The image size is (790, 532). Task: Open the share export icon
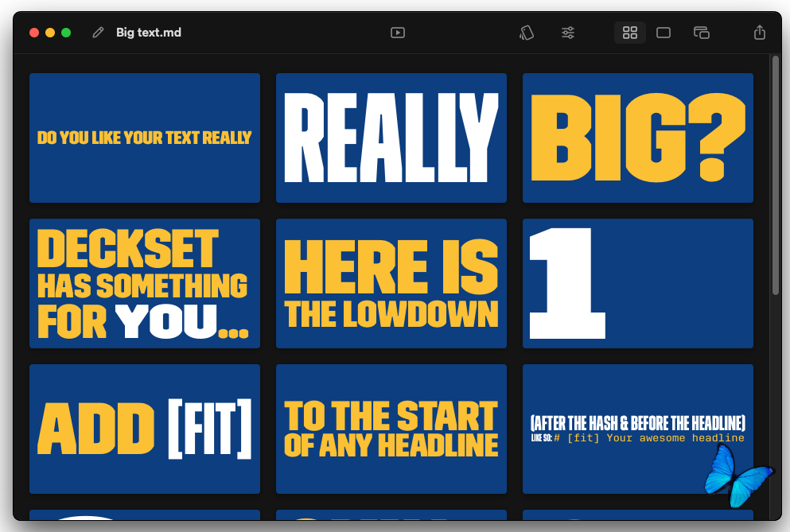760,33
